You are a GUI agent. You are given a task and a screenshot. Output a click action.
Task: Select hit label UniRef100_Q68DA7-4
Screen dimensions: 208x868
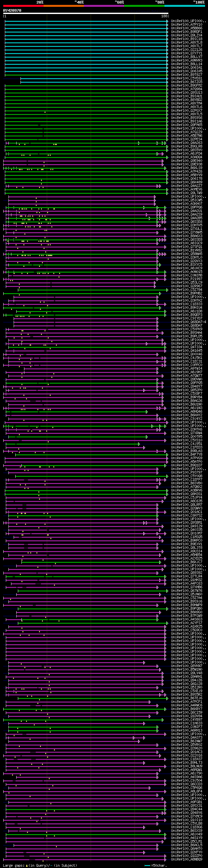[x=188, y=322]
